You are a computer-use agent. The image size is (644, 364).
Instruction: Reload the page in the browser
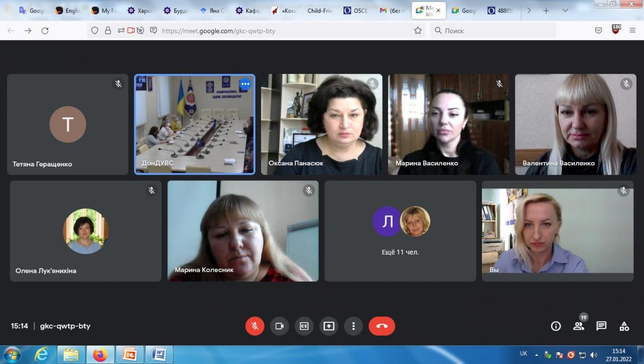[x=45, y=31]
